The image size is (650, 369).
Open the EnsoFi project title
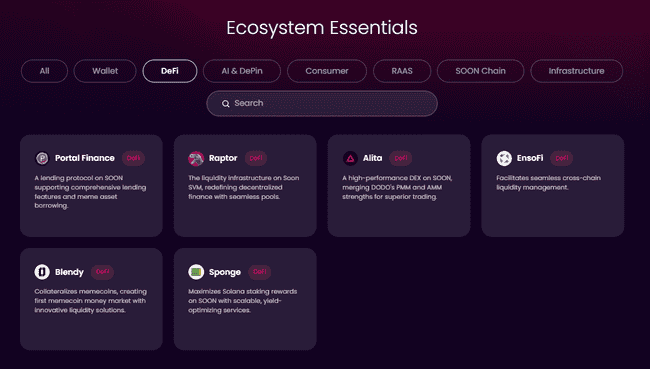[x=530, y=158]
